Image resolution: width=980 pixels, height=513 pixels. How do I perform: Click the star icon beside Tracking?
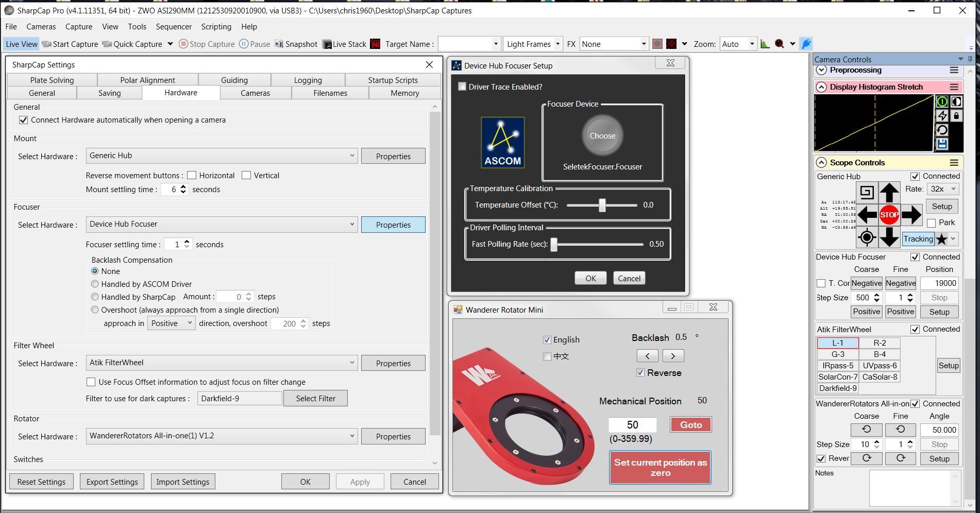click(942, 239)
